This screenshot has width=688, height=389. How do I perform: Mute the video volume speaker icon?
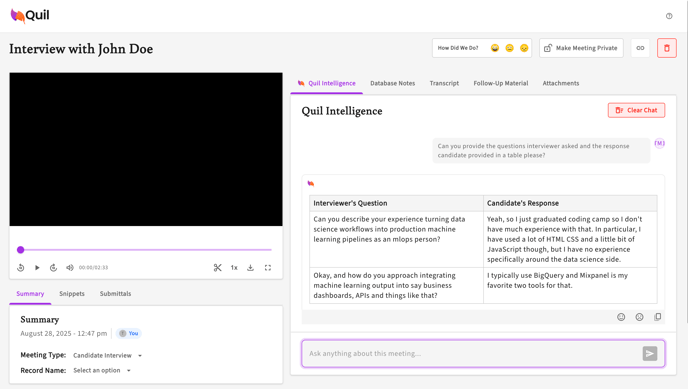point(70,268)
